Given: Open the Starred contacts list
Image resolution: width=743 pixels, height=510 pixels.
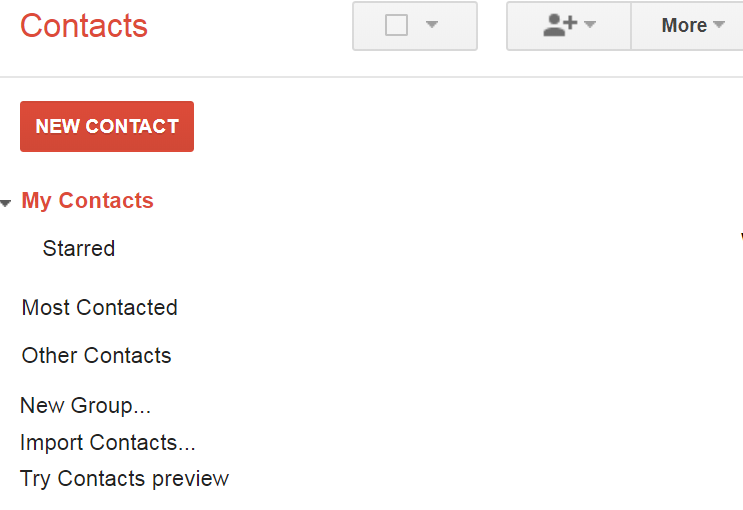Looking at the screenshot, I should point(79,249).
